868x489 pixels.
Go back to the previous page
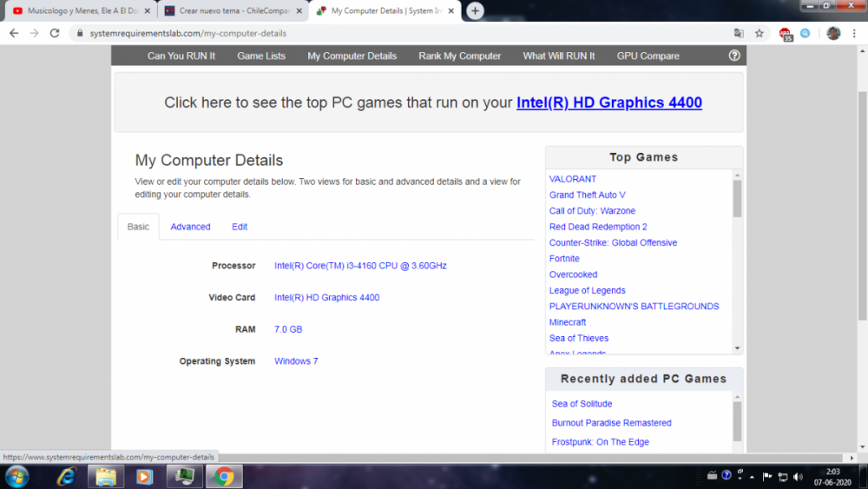point(14,33)
